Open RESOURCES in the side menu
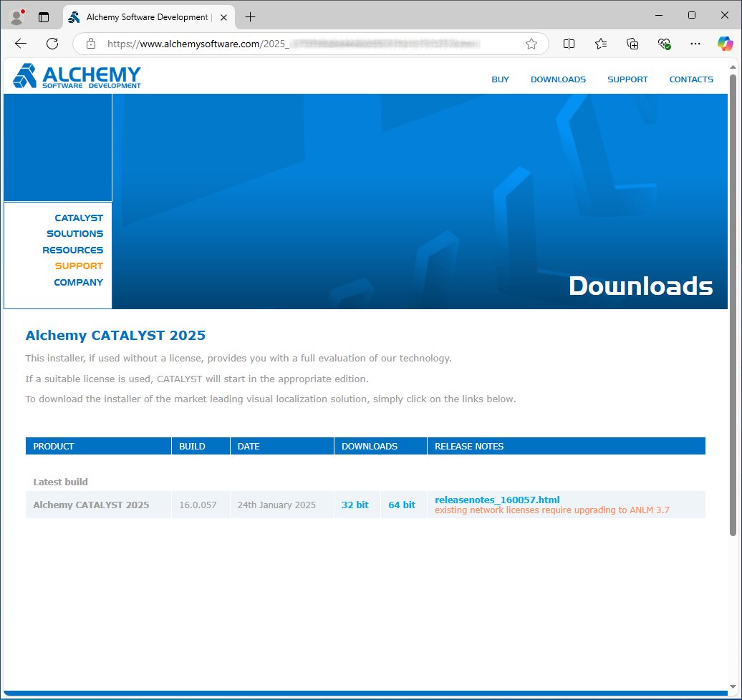Viewport: 742px width, 700px height. tap(72, 251)
